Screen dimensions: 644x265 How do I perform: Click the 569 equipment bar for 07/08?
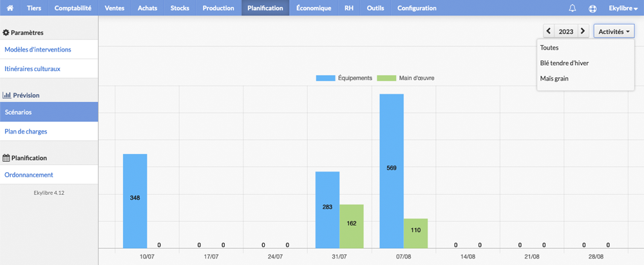[392, 171]
